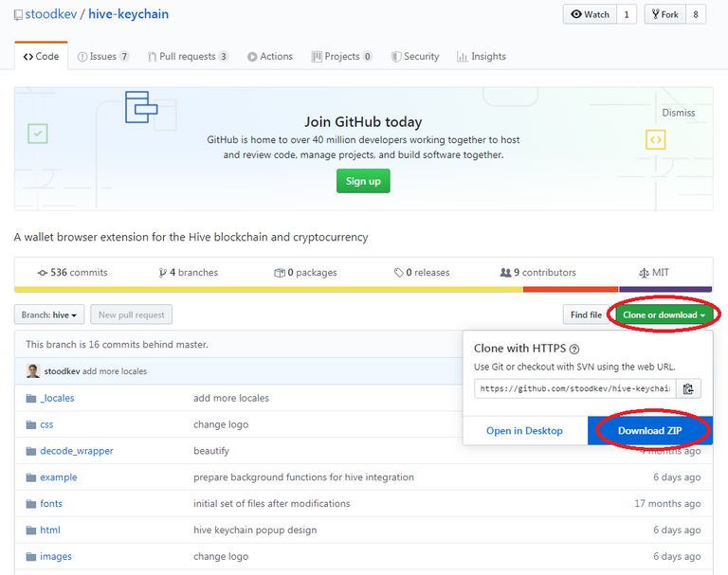The image size is (728, 575).
Task: Open 'hive keychain popup design' commit message
Action: pyautogui.click(x=255, y=530)
